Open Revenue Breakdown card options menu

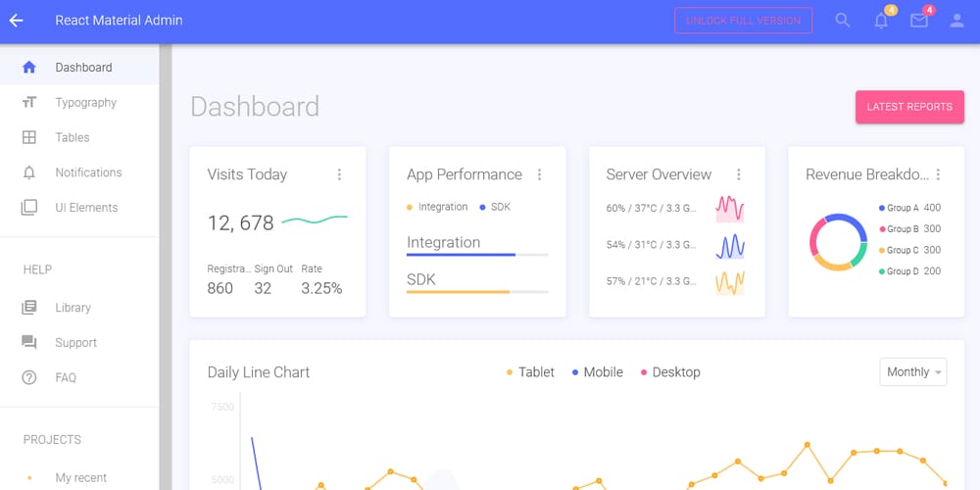click(x=938, y=174)
